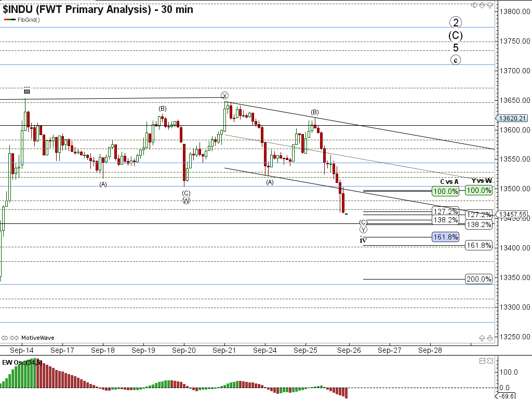Click the circled X wave label
Screen dimensions: 532x399
point(224,95)
